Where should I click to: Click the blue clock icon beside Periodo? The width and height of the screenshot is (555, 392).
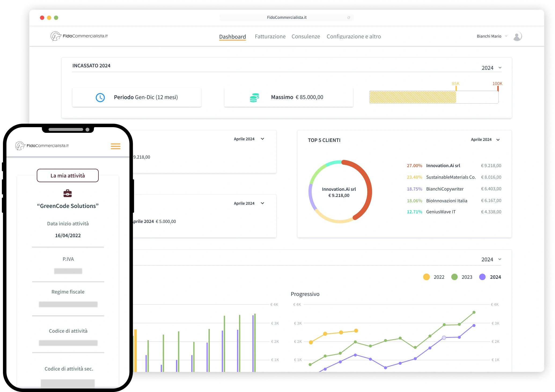[100, 97]
